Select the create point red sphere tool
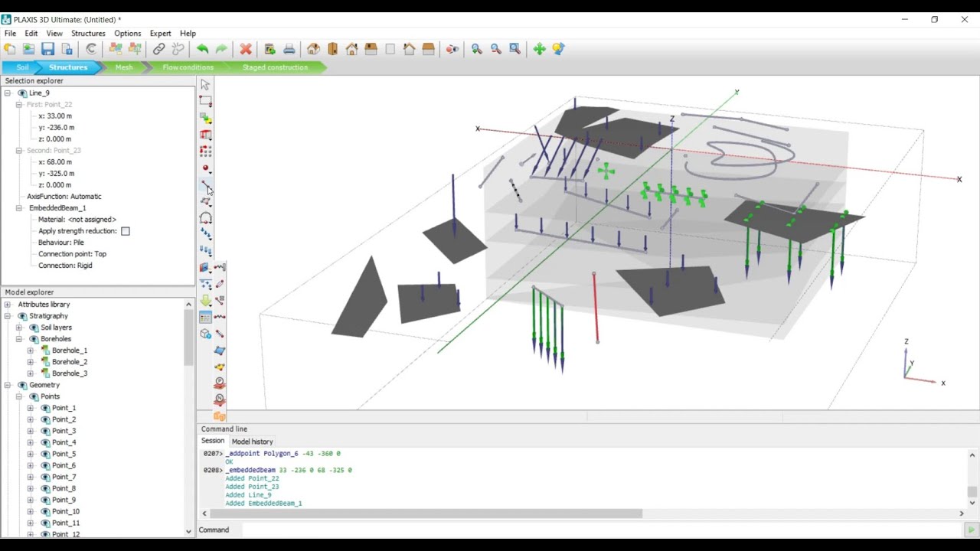The image size is (980, 551). click(x=205, y=168)
